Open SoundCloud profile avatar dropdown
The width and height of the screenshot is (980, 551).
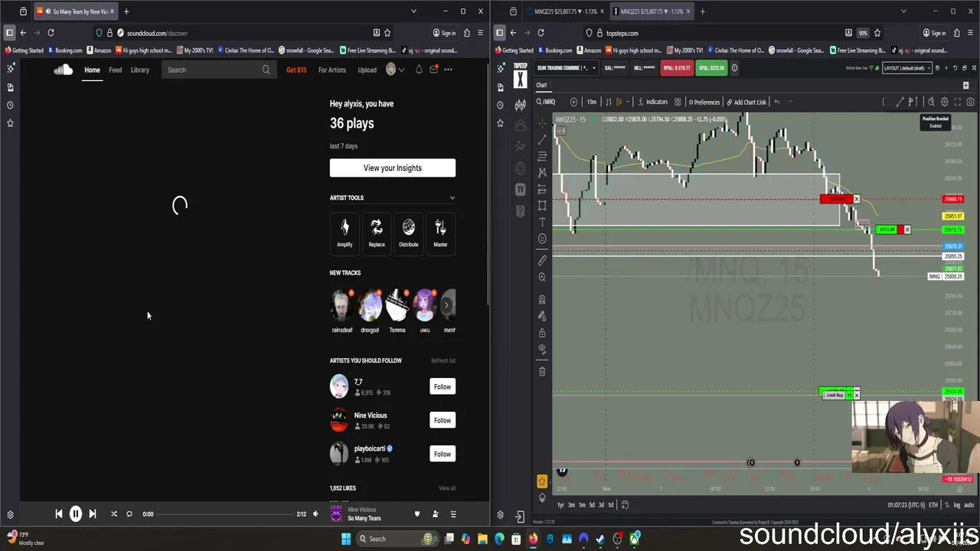[x=395, y=70]
